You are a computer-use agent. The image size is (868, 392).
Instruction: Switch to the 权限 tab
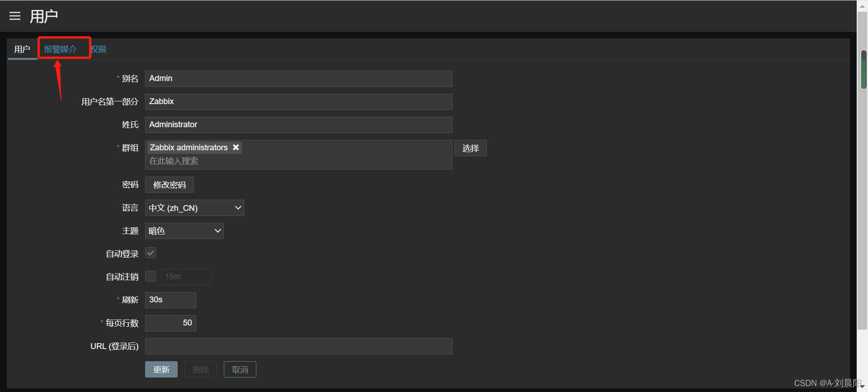(99, 49)
